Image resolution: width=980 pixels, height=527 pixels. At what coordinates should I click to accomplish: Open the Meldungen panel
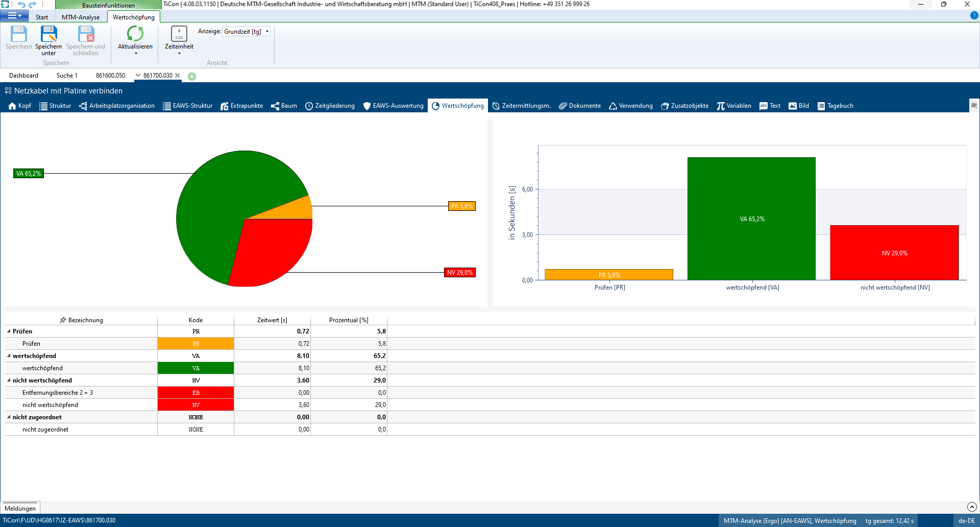pyautogui.click(x=20, y=508)
